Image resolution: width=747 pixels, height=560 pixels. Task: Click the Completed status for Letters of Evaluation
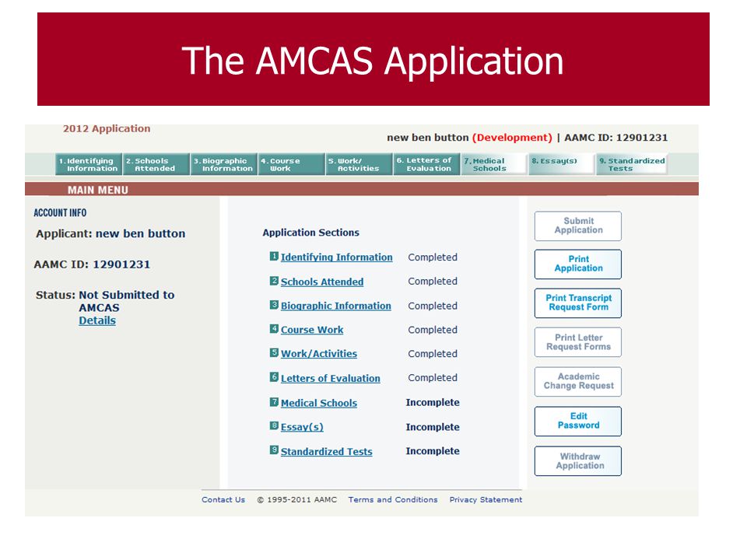(x=433, y=378)
